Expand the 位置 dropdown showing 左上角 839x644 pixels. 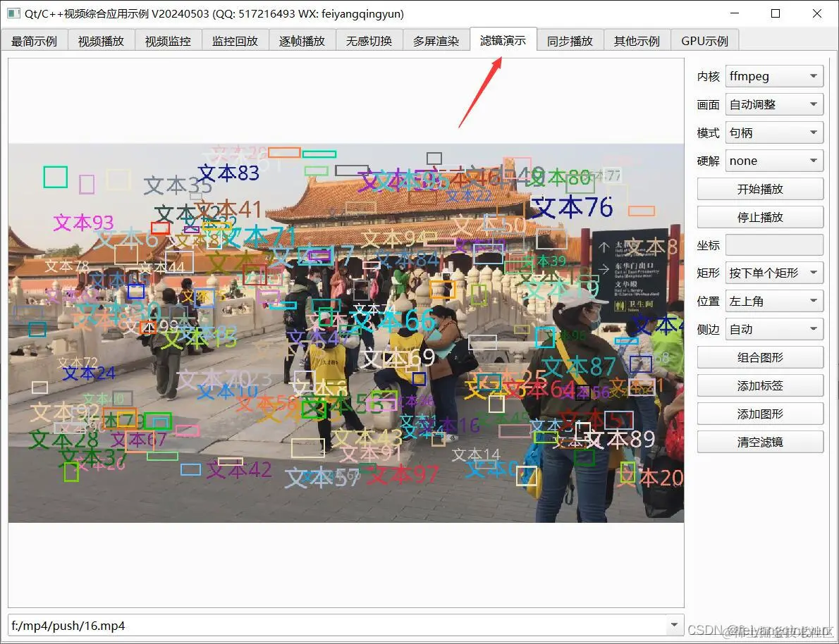(773, 301)
